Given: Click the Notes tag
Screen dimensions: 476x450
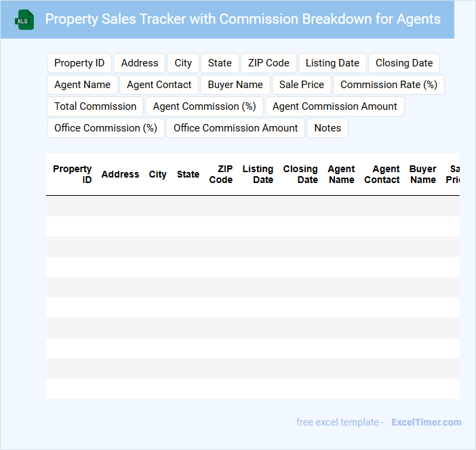Looking at the screenshot, I should (328, 128).
